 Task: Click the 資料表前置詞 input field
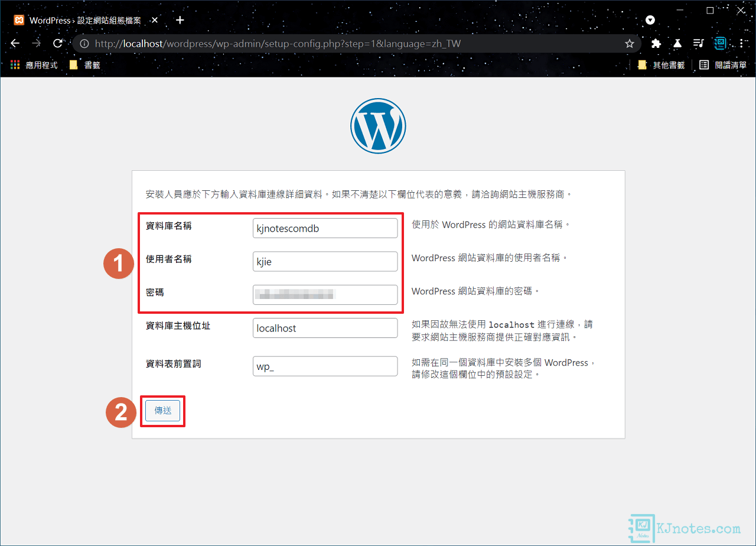[325, 366]
